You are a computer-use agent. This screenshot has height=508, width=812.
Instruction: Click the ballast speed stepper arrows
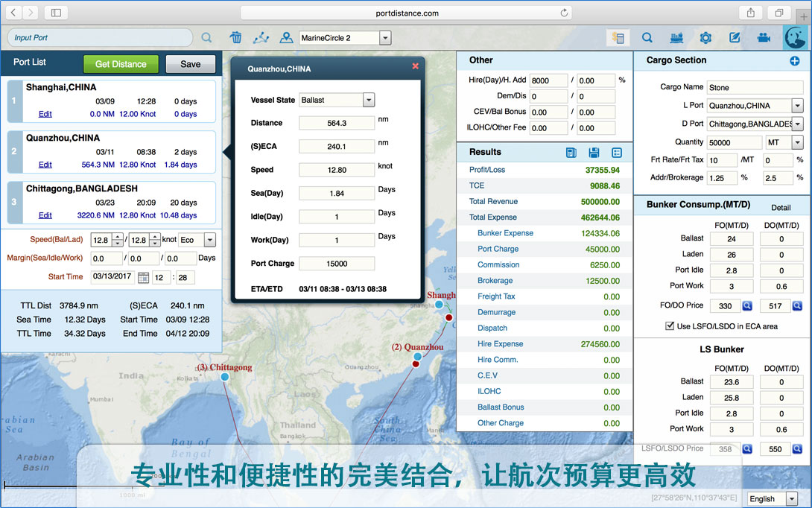tap(118, 240)
